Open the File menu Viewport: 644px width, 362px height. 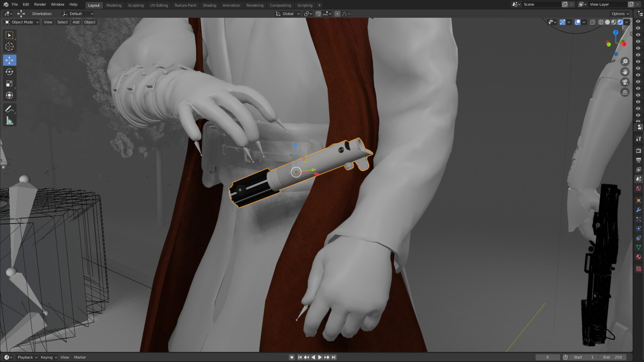[x=14, y=4]
